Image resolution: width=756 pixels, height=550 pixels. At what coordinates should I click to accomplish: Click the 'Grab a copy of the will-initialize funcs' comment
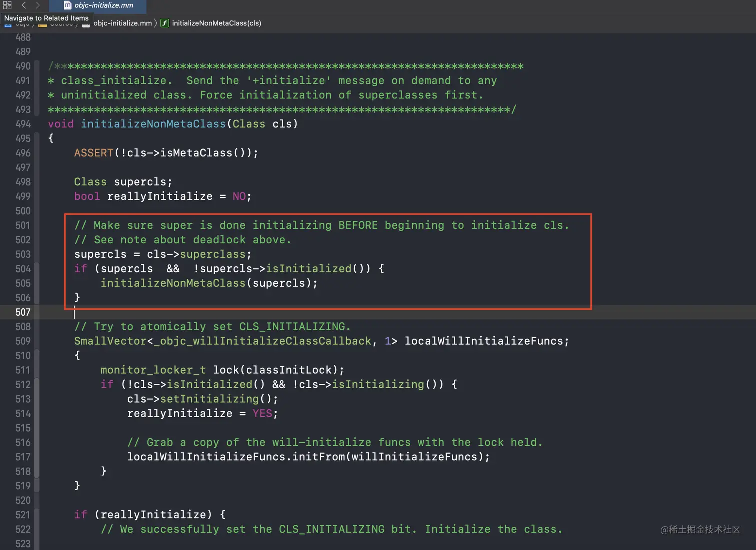pyautogui.click(x=335, y=443)
